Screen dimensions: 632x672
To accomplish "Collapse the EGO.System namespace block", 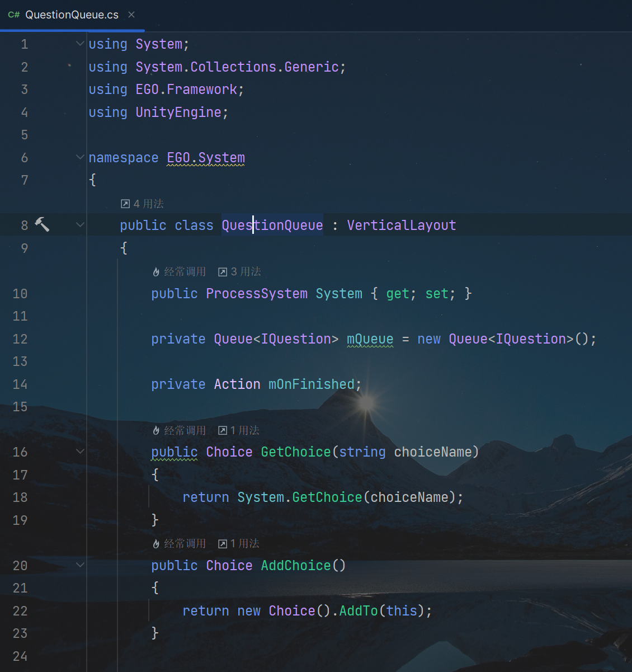I will click(x=80, y=157).
